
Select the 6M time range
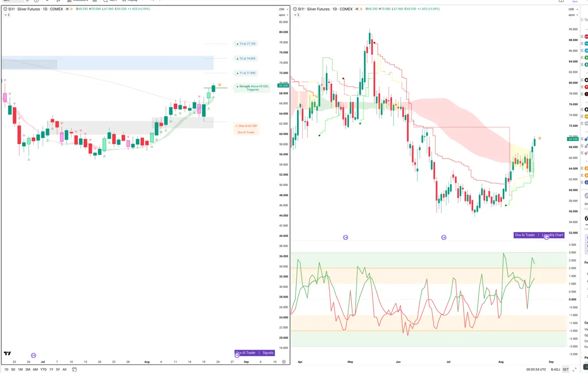[x=35, y=369]
